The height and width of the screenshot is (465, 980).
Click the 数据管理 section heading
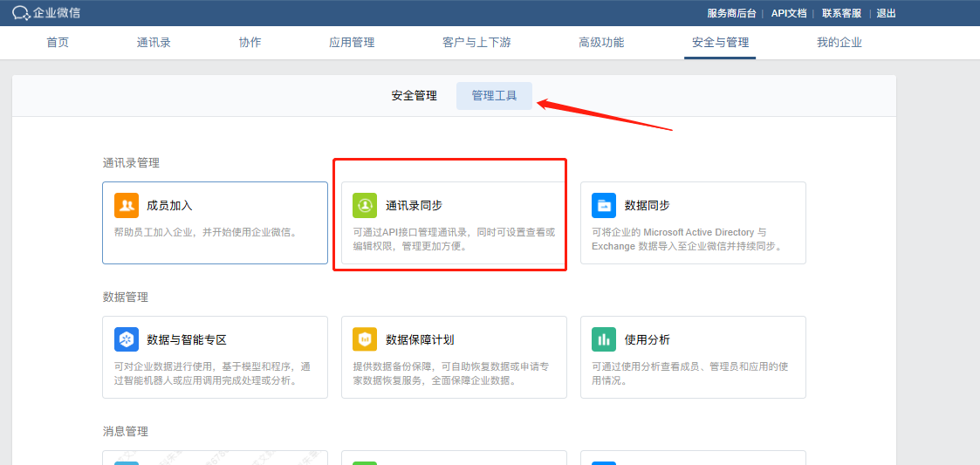click(x=126, y=297)
